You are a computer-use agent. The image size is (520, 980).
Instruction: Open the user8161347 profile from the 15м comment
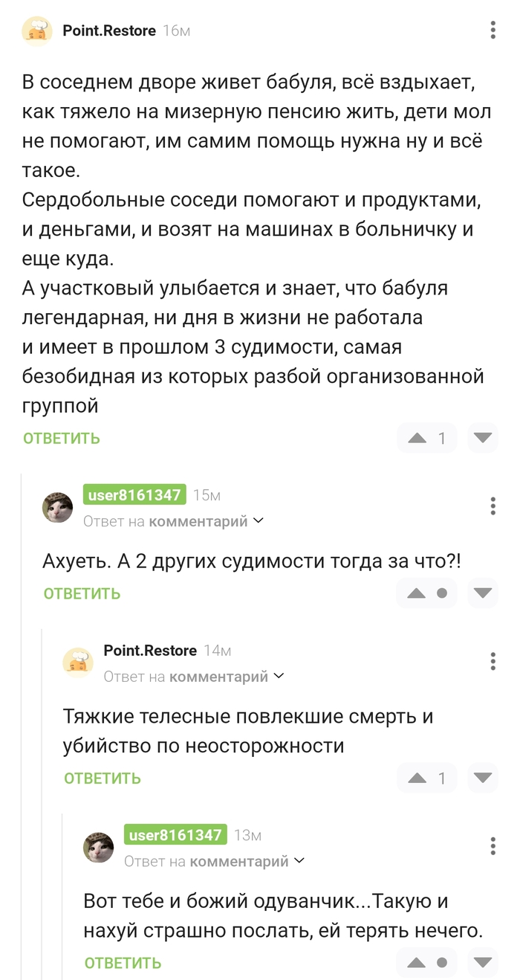[x=134, y=495]
